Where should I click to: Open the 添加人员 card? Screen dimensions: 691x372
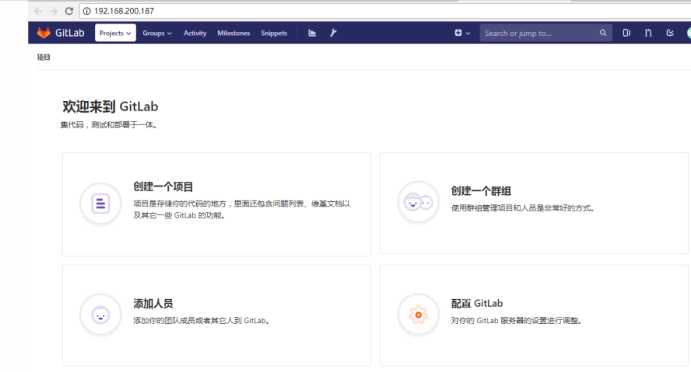(216, 315)
